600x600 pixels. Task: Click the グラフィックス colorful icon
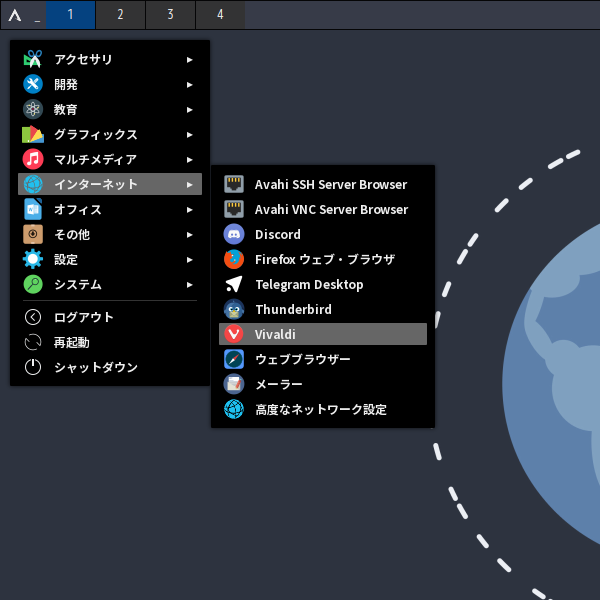click(33, 134)
